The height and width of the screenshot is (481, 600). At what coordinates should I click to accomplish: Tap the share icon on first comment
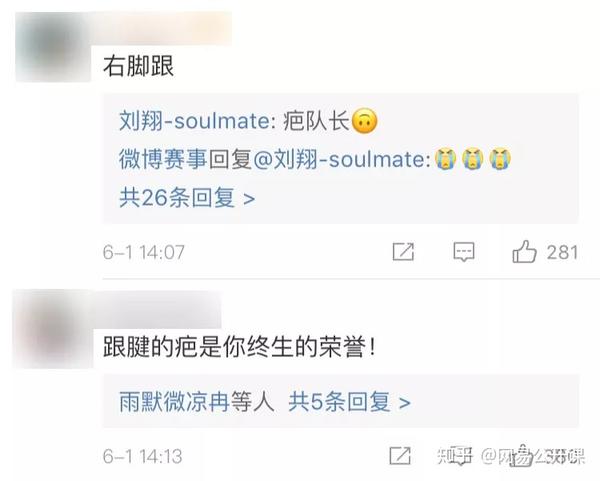click(x=403, y=252)
